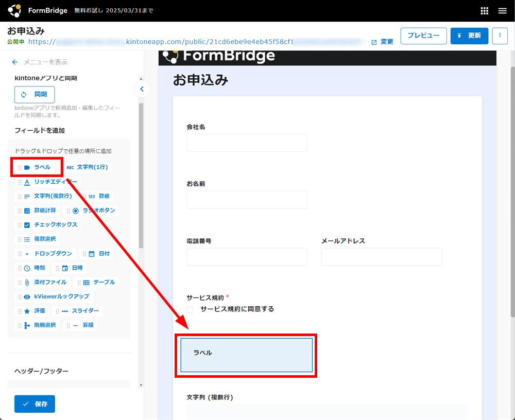Click the 文字列 (複数行) text area

point(326,412)
